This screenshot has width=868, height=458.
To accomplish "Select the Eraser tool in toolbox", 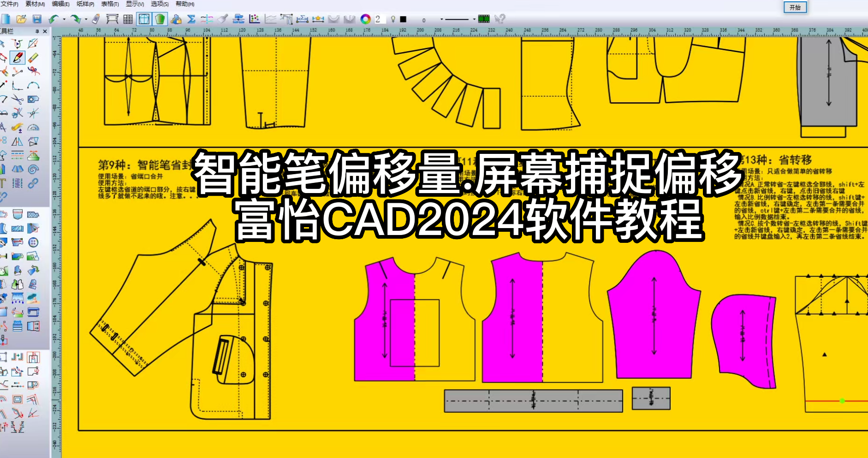I will coord(33,58).
